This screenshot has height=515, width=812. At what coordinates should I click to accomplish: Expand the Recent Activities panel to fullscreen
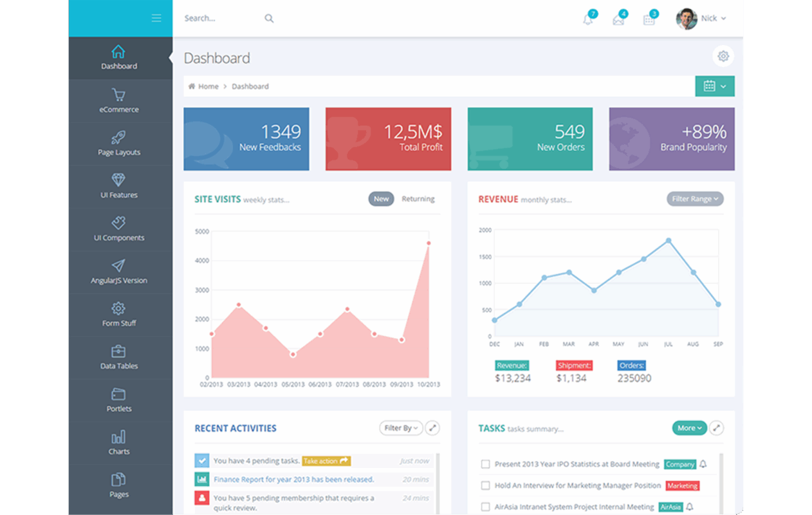point(432,428)
